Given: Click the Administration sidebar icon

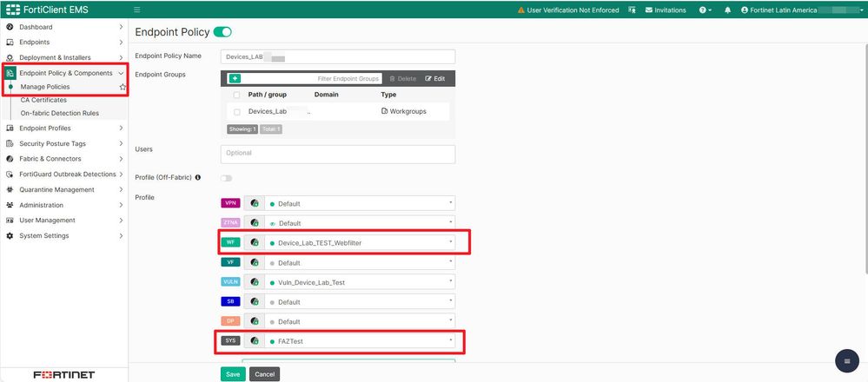Looking at the screenshot, I should [10, 205].
